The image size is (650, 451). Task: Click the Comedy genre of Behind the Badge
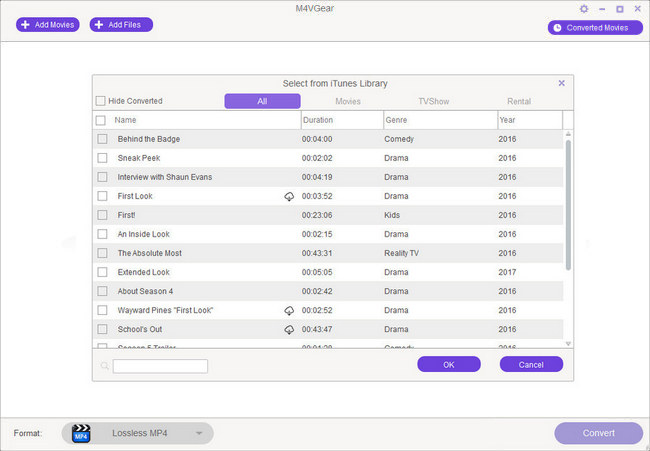coord(399,139)
